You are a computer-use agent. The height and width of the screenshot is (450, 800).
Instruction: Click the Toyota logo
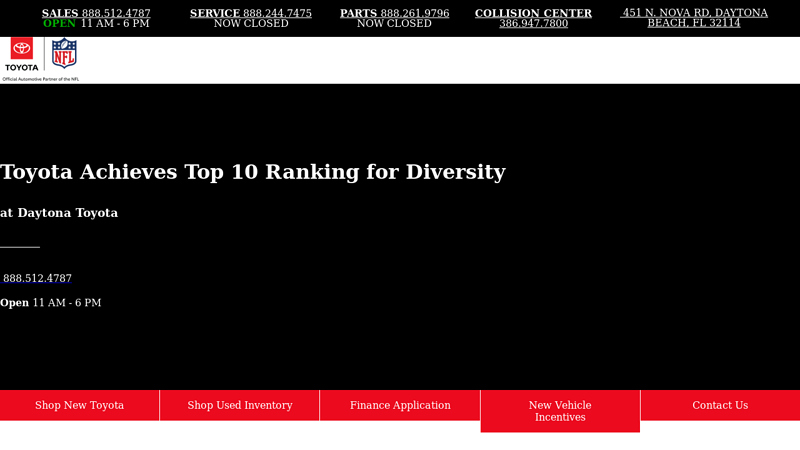[x=21, y=55]
